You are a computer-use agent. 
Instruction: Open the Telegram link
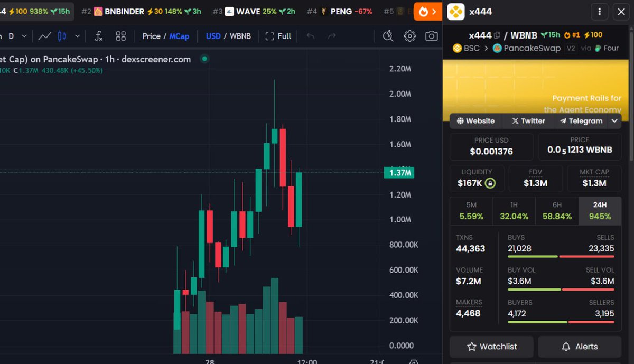pyautogui.click(x=581, y=121)
